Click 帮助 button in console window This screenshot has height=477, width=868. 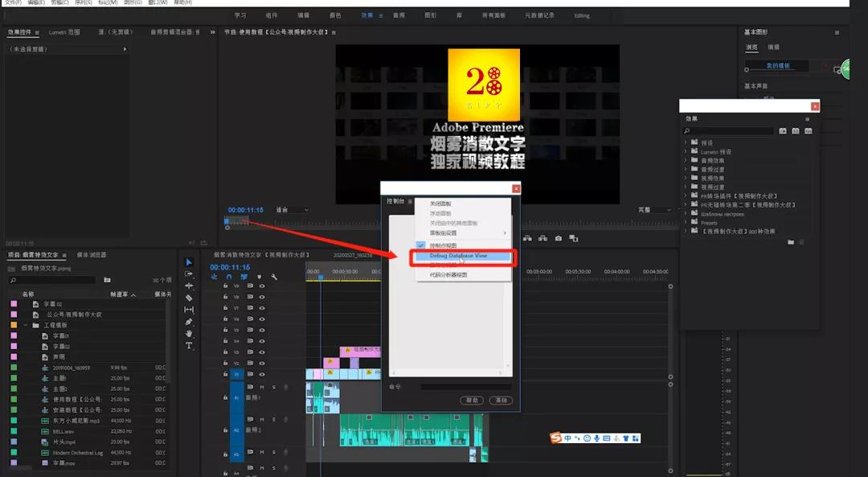(x=472, y=400)
